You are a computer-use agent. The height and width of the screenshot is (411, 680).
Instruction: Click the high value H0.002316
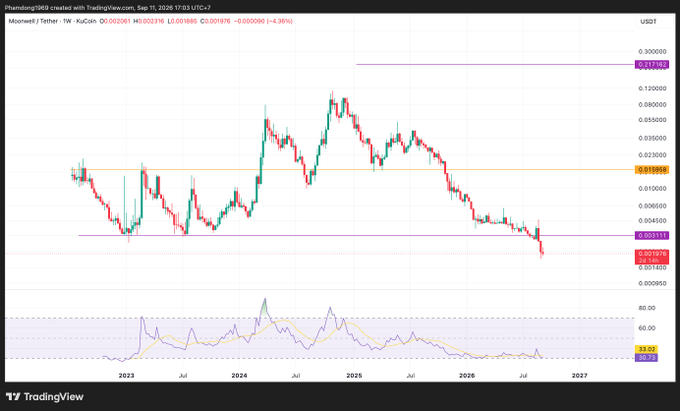pos(149,21)
